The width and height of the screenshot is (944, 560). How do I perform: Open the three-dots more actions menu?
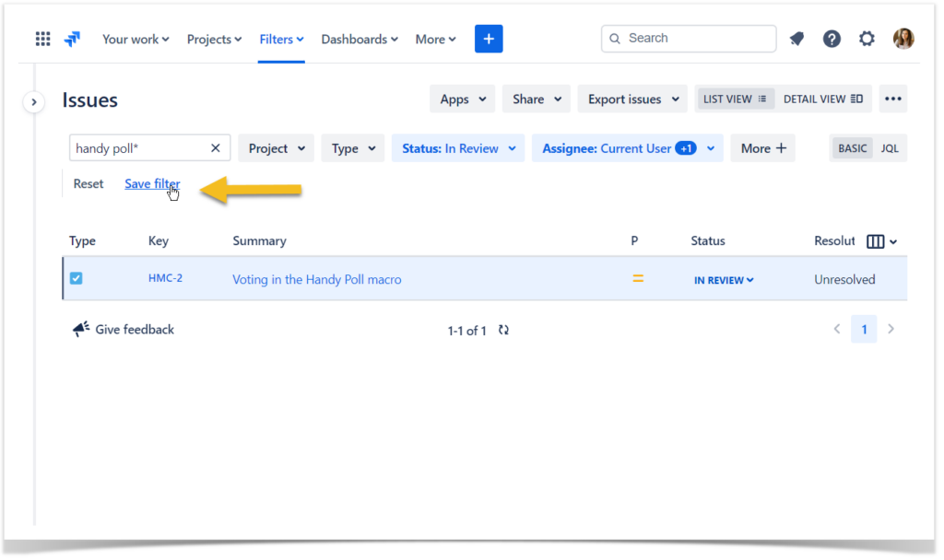pos(892,99)
